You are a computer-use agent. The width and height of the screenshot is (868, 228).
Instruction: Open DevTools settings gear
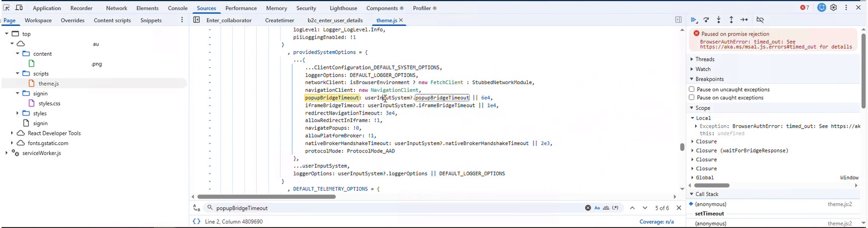tap(834, 8)
